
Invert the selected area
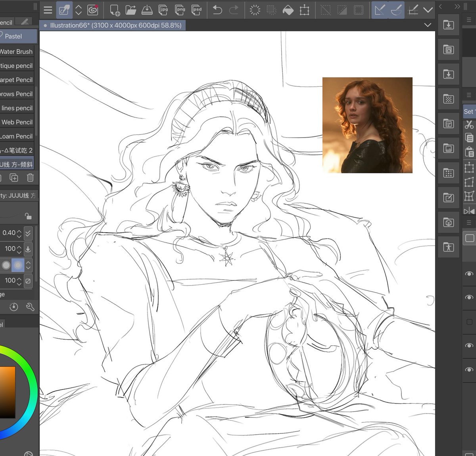342,10
